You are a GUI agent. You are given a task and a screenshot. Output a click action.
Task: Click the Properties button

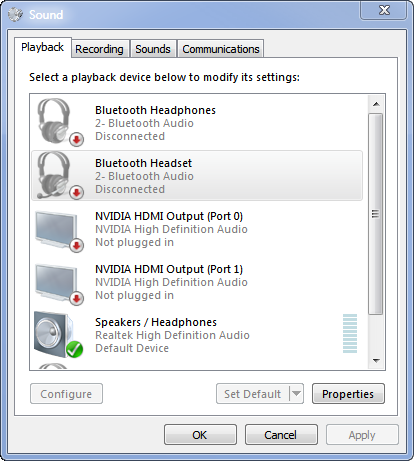[x=348, y=394]
